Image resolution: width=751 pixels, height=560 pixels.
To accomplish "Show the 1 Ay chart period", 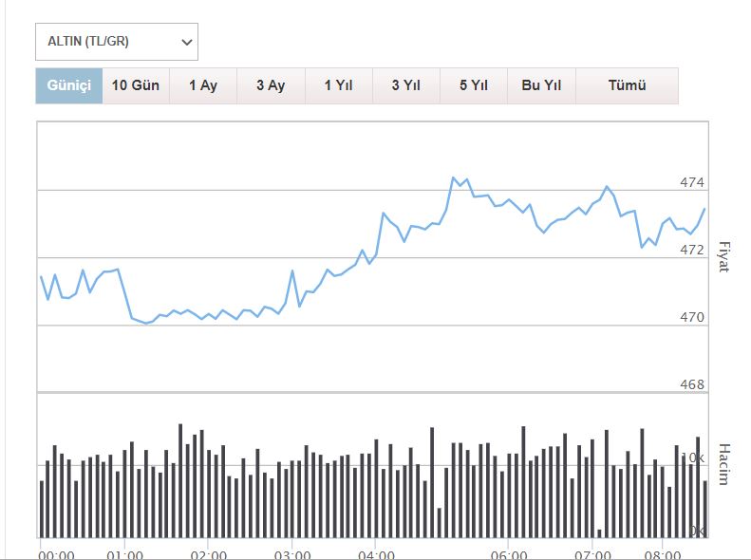I will pos(203,85).
